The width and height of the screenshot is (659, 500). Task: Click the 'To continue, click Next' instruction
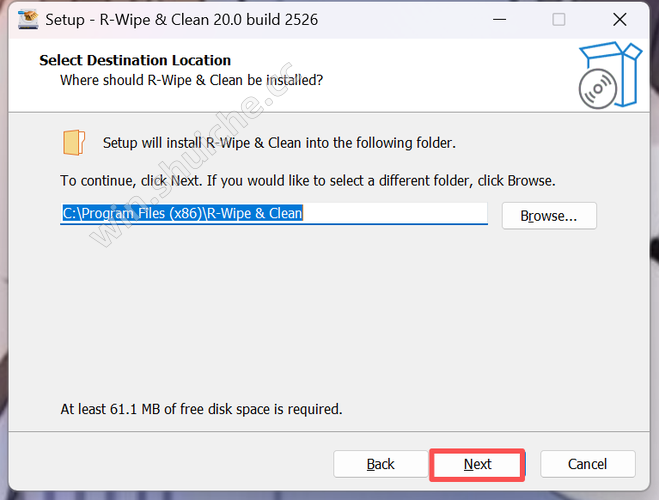pyautogui.click(x=308, y=181)
